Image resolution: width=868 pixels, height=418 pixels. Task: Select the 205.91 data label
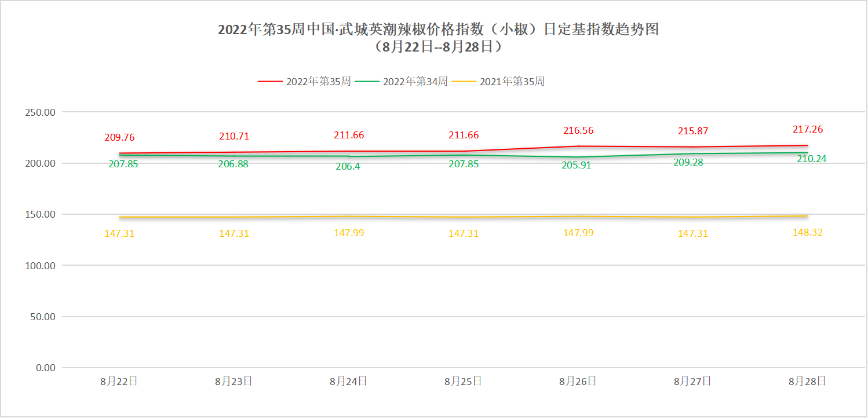point(578,166)
